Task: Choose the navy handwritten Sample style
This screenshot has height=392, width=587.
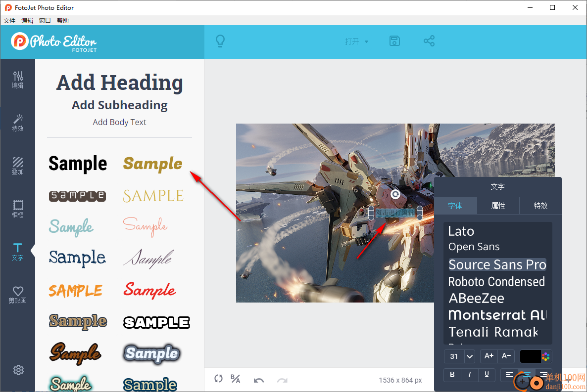Action: coord(78,258)
